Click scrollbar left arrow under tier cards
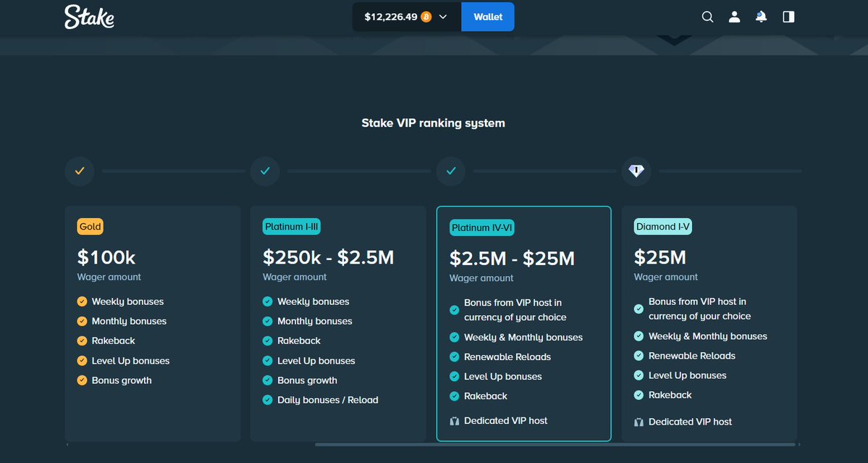This screenshot has height=463, width=868. point(67,444)
